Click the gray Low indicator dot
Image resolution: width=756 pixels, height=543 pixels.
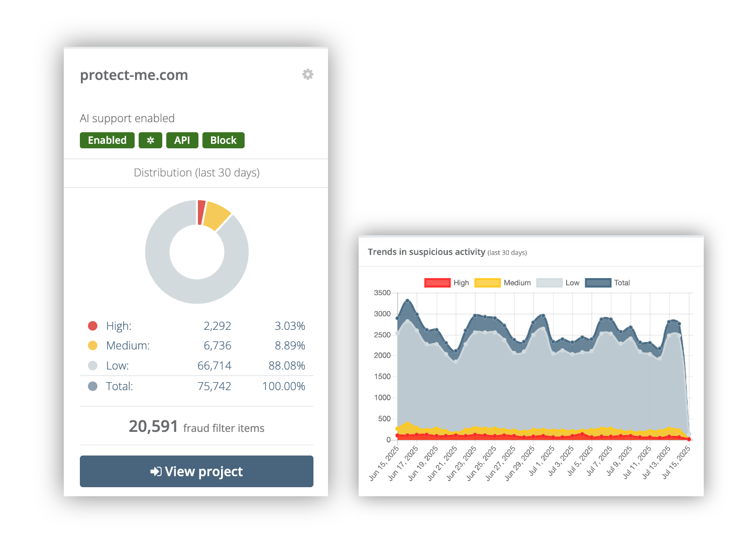point(93,366)
